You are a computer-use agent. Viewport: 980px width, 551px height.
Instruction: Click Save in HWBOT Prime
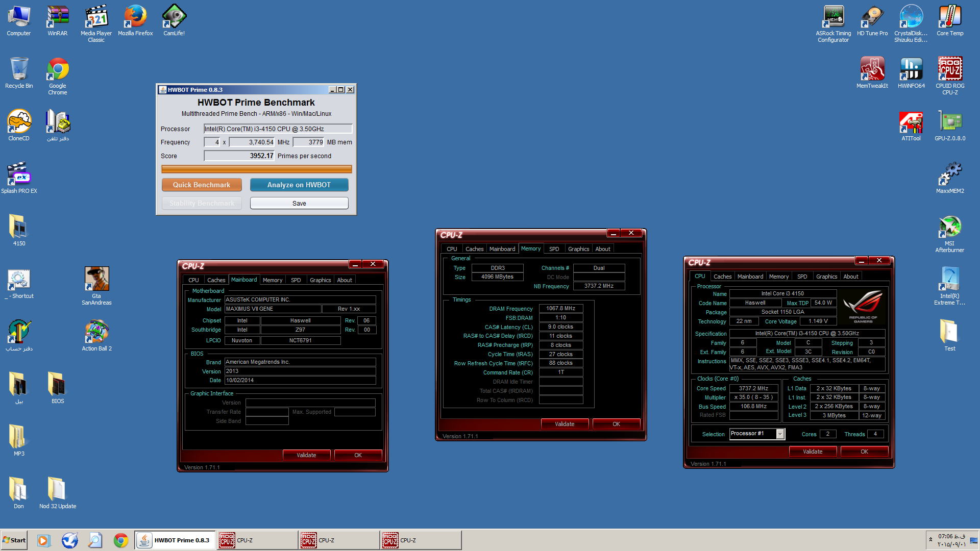point(299,203)
